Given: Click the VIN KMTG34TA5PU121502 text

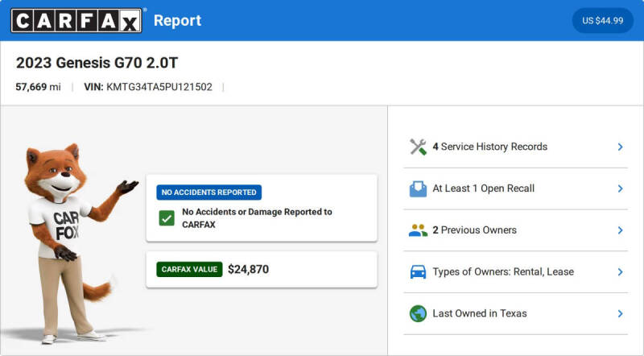Looking at the screenshot, I should (x=148, y=87).
